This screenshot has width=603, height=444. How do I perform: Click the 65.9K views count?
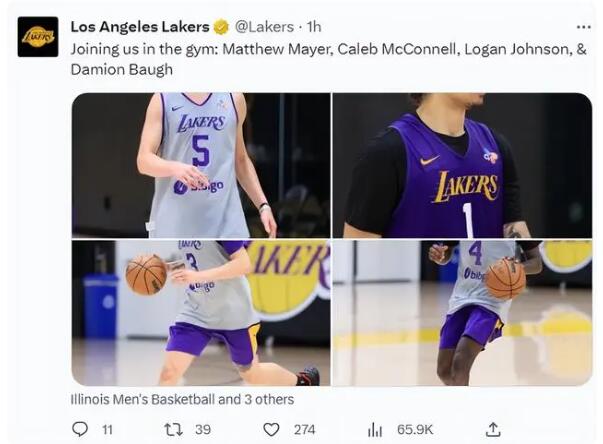pyautogui.click(x=414, y=429)
